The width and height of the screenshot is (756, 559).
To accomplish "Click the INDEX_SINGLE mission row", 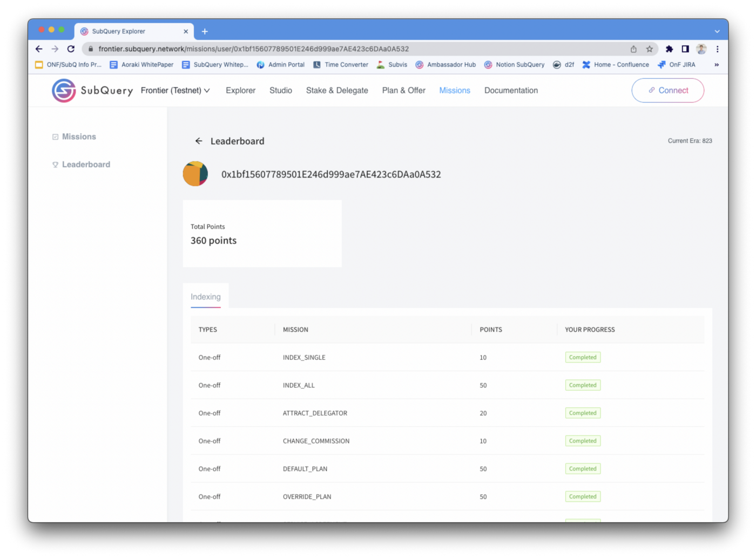I will pos(447,357).
